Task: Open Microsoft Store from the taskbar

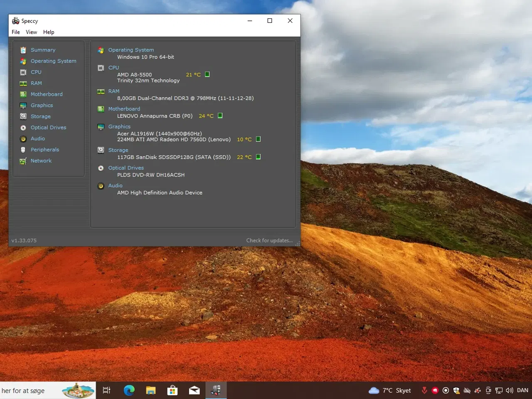Action: pos(172,390)
